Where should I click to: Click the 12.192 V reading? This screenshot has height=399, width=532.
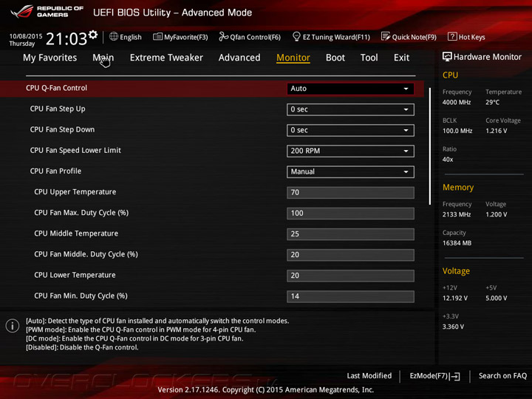(455, 299)
